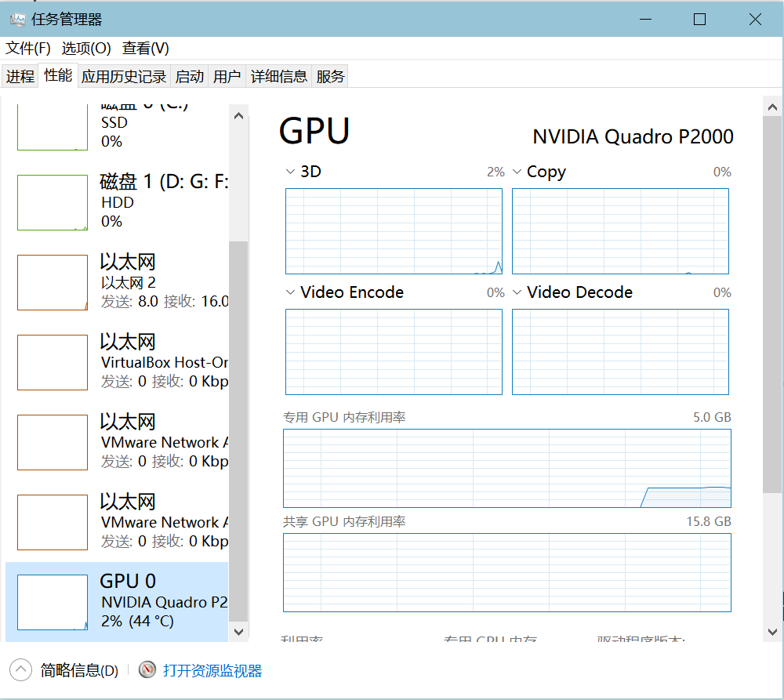Screen dimensions: 784x700
Task: Click the 3D utilization 2% value
Action: pos(495,172)
